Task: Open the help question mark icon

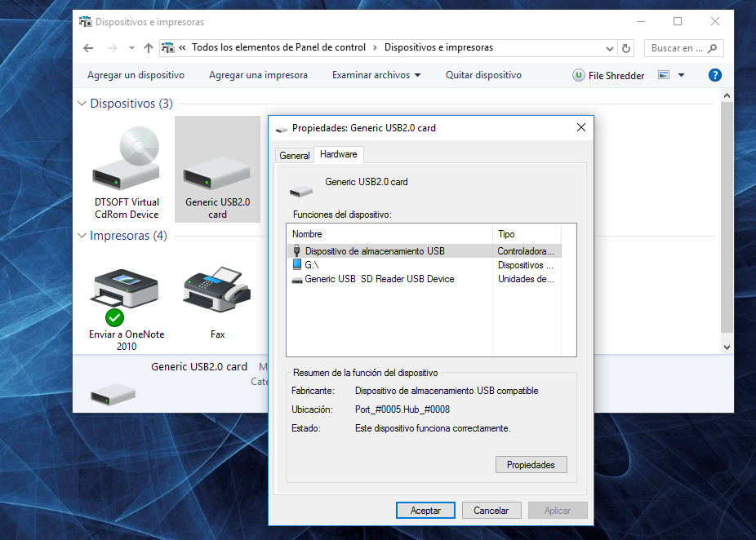Action: coord(714,75)
